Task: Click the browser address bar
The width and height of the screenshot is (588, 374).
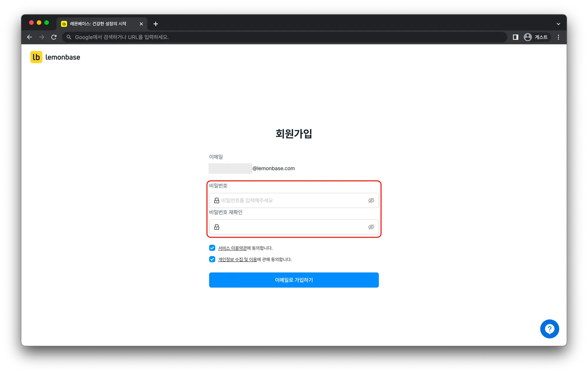Action: [x=285, y=37]
